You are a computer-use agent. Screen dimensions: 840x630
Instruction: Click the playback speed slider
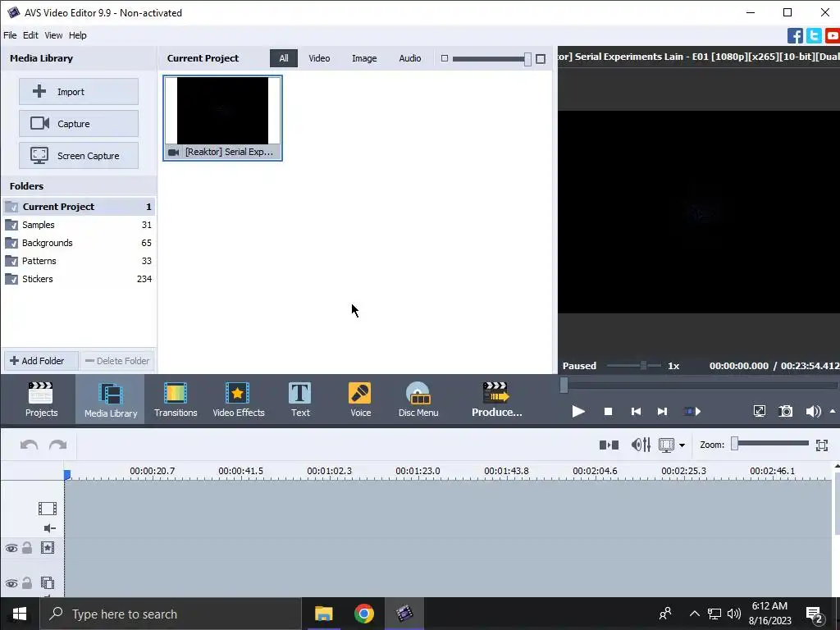634,365
